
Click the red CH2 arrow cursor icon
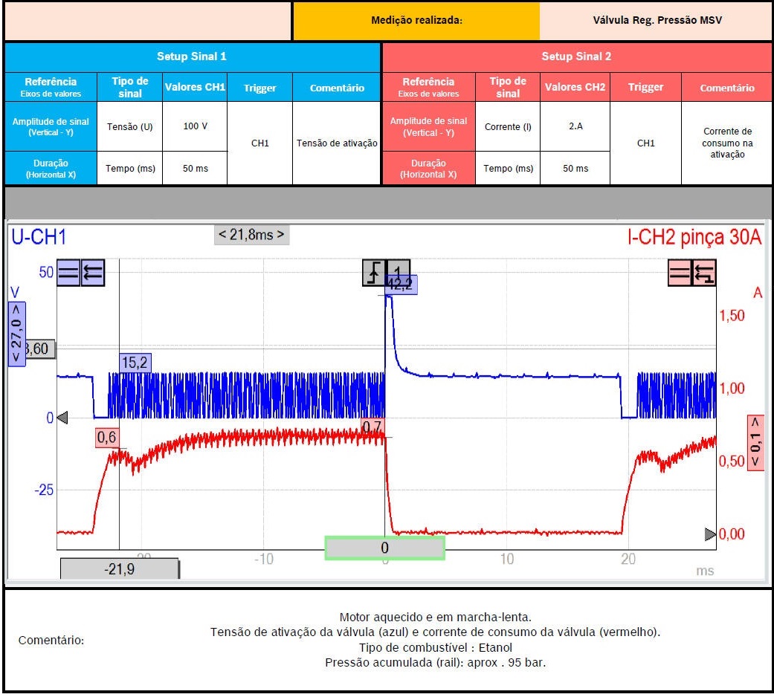(704, 274)
